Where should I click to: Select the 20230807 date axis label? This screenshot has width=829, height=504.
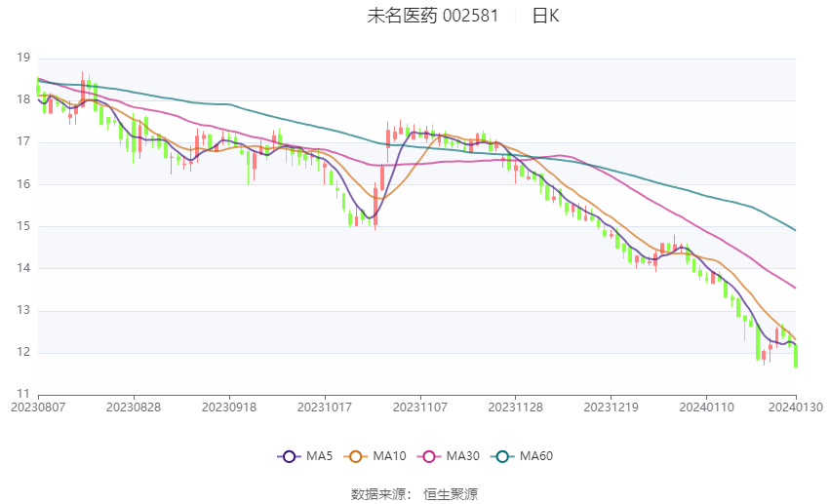(38, 407)
